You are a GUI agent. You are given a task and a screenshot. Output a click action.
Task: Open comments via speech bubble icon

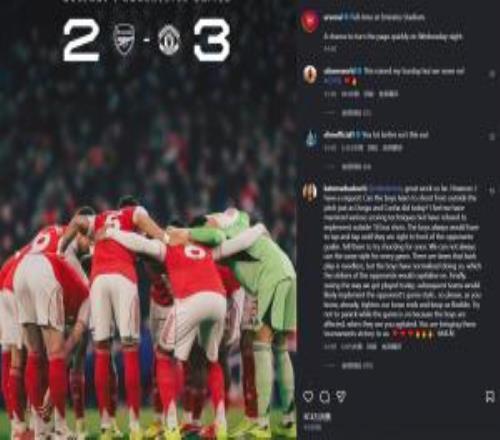[x=324, y=396]
